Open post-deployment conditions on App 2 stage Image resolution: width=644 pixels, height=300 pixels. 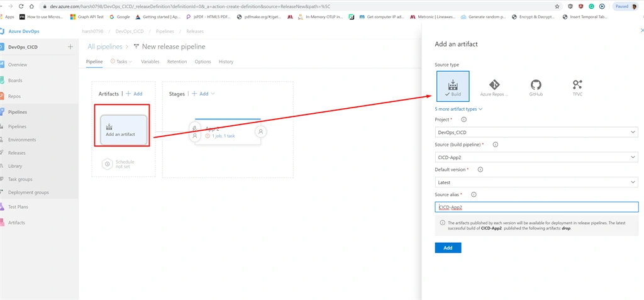261,131
